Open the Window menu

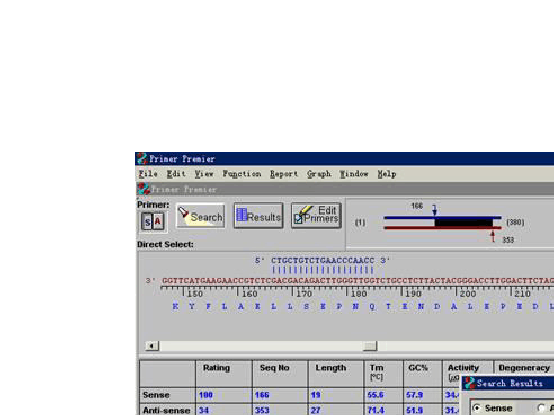click(354, 174)
